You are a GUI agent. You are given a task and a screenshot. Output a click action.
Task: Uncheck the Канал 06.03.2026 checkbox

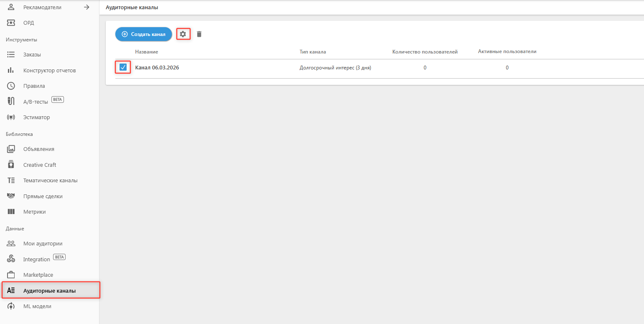(123, 67)
